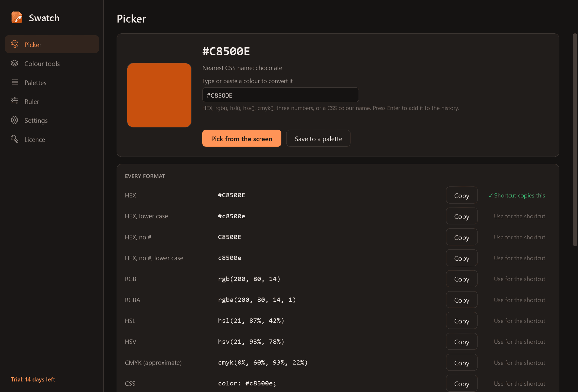Click the vertical scrollbar on the right
The height and width of the screenshot is (392, 578).
click(x=575, y=140)
